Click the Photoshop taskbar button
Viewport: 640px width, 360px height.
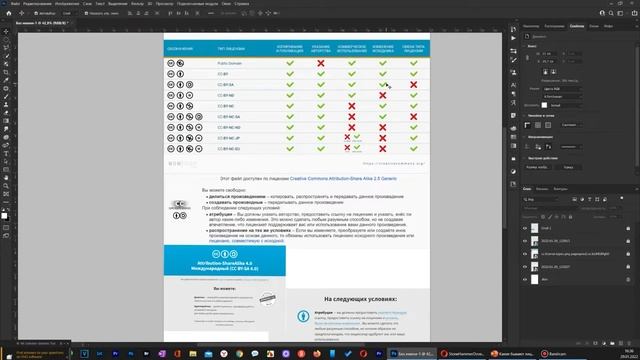tap(412, 353)
